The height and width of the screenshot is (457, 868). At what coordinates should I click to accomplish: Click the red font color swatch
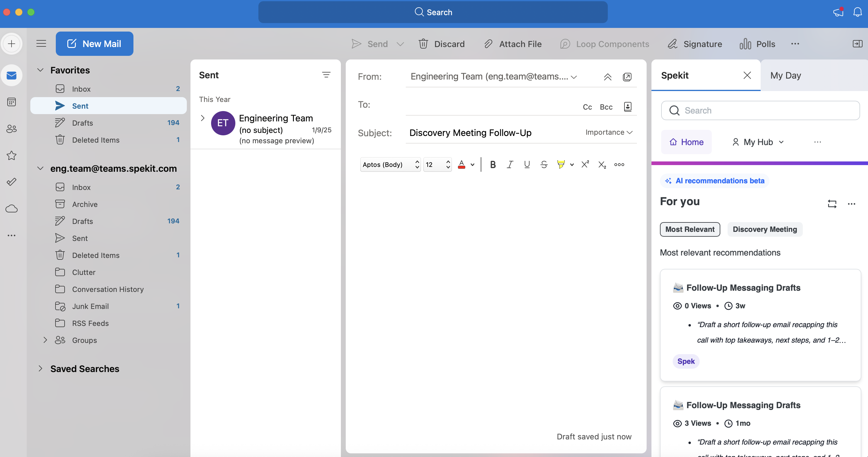click(x=462, y=164)
